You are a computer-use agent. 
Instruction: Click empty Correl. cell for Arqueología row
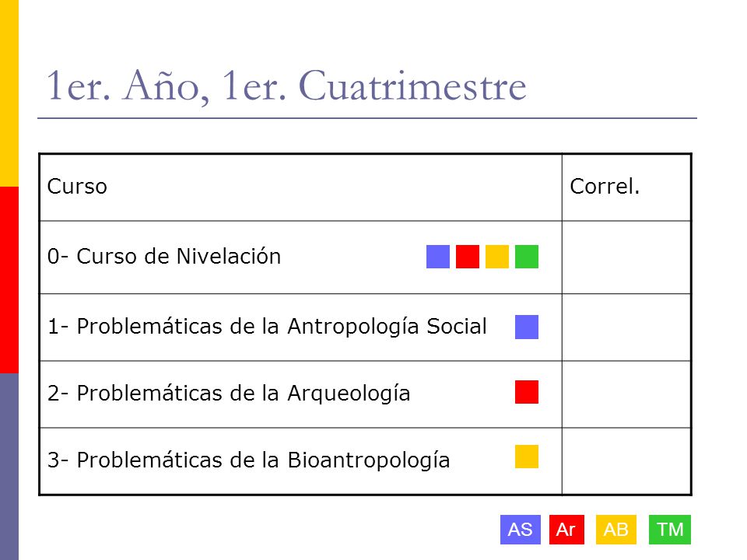click(626, 394)
